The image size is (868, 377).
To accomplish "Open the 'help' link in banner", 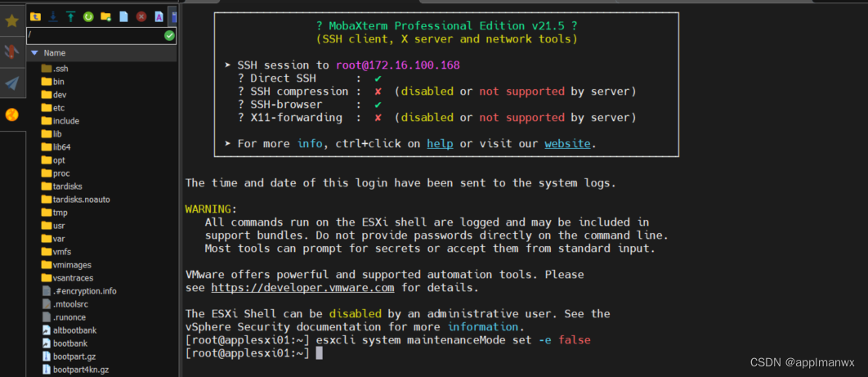I will 440,144.
